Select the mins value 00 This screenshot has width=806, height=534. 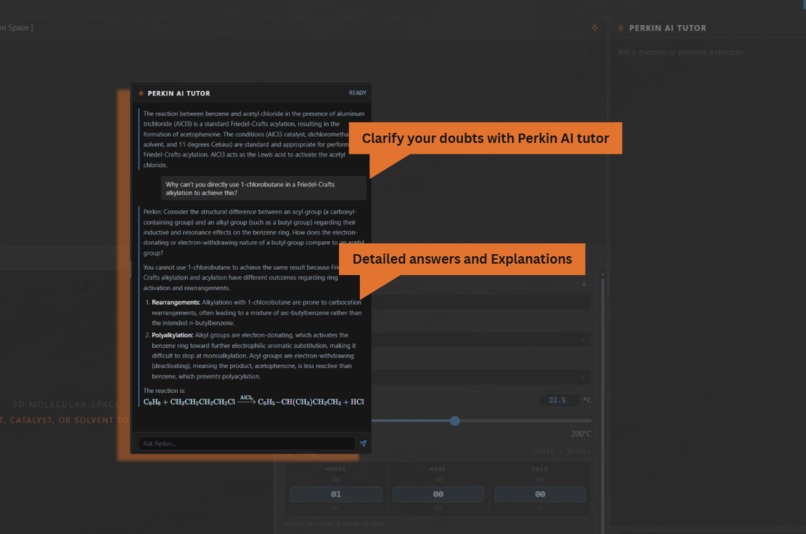(x=438, y=494)
